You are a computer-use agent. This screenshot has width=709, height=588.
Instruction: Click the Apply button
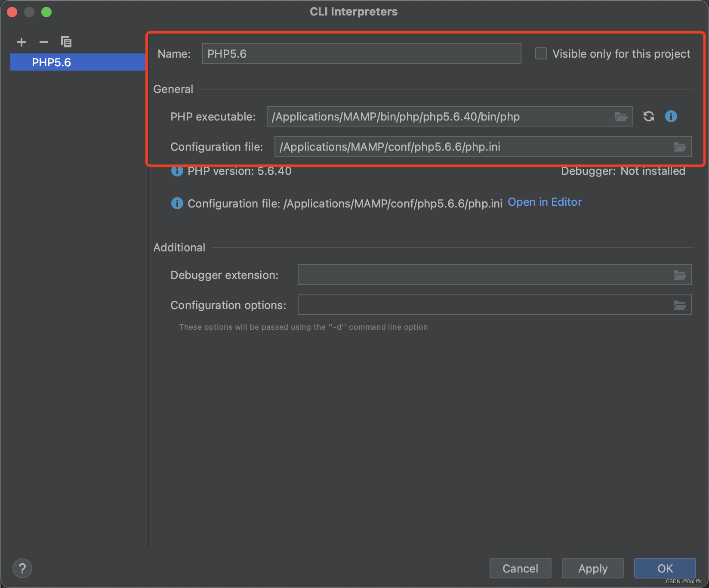coord(593,568)
